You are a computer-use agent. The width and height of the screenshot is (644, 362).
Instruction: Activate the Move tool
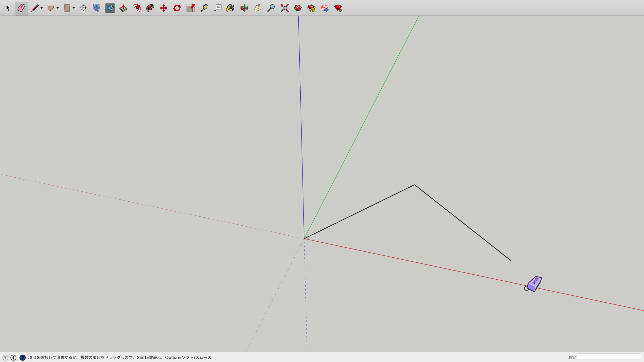coord(164,8)
